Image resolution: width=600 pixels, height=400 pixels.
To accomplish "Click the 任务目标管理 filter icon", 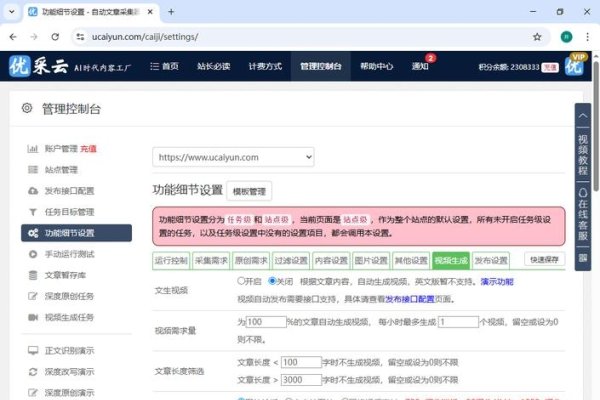I will 33,212.
